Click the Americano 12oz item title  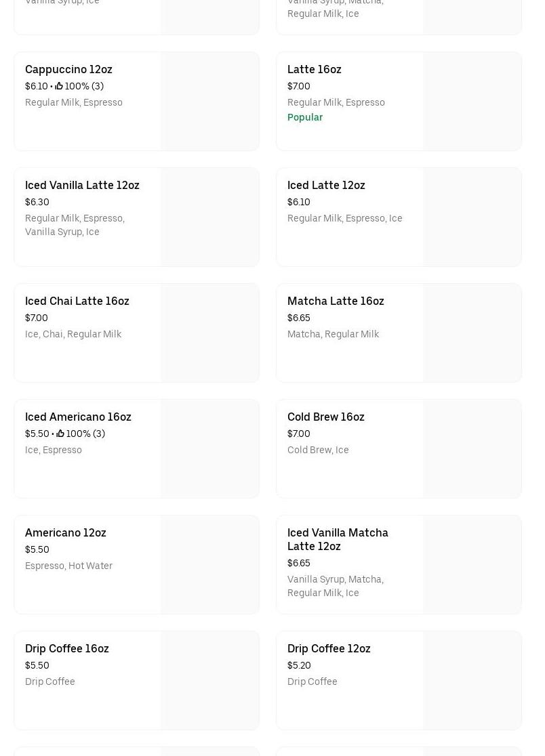[x=65, y=532]
